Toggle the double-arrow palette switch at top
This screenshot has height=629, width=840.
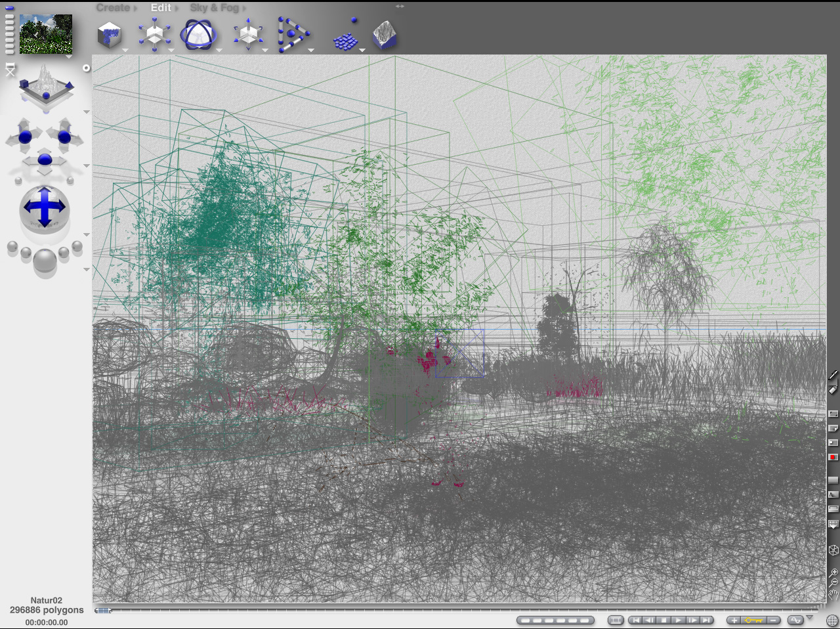tap(400, 7)
